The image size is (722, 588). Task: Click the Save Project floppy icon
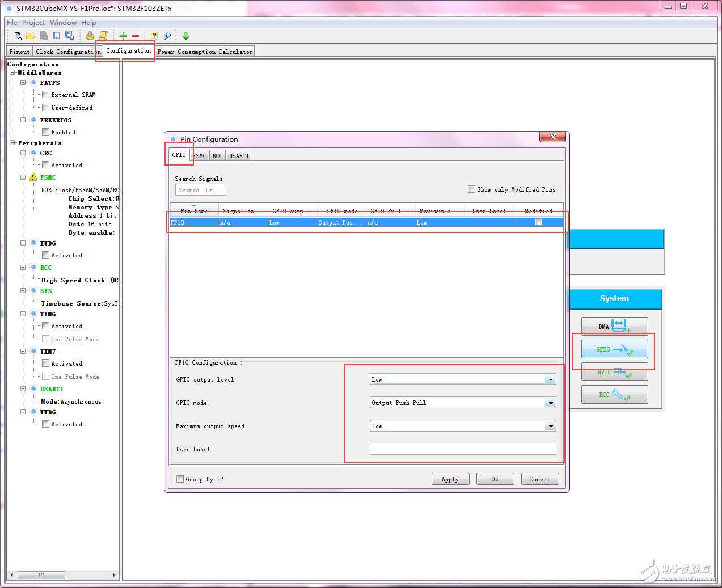(57, 36)
